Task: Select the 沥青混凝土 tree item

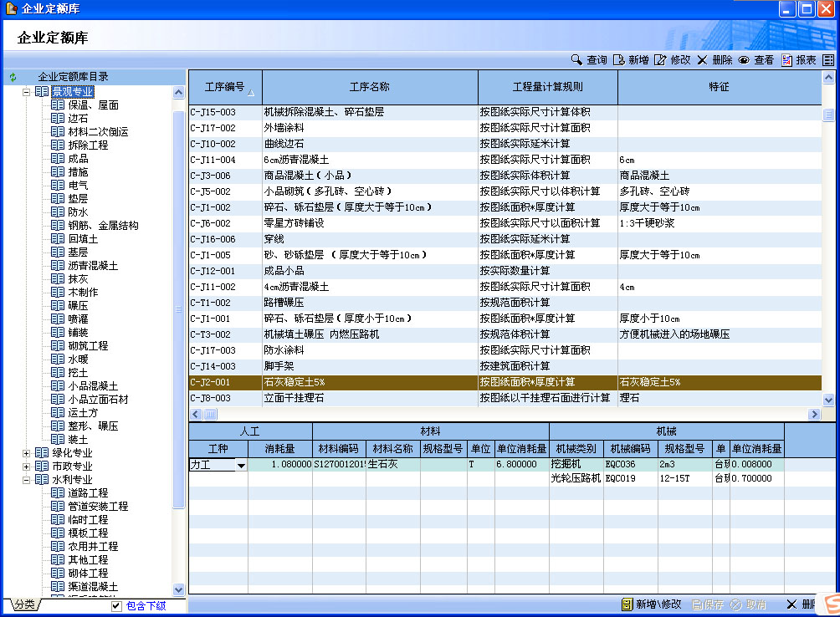Action: coord(92,266)
